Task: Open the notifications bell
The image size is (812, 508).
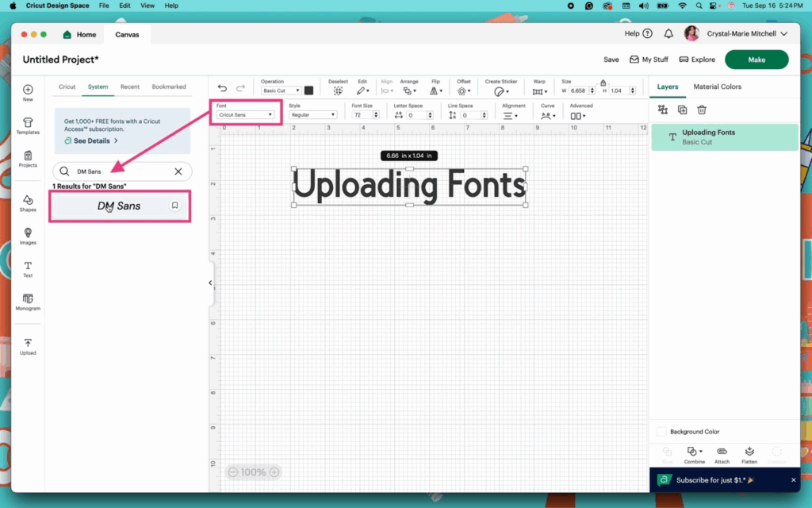Action: [668, 33]
